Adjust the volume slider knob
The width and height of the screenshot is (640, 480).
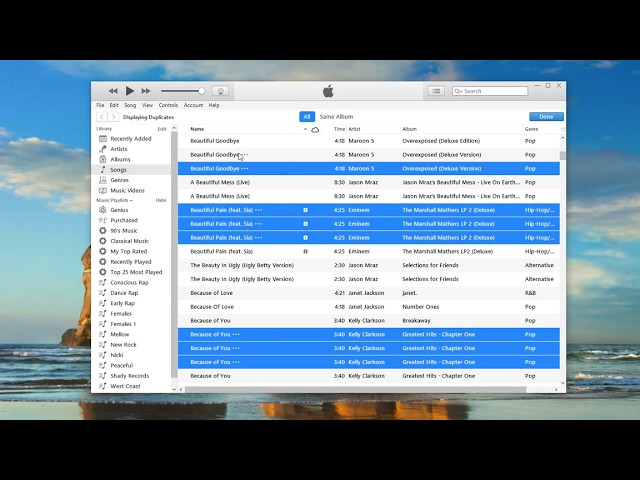tap(201, 91)
